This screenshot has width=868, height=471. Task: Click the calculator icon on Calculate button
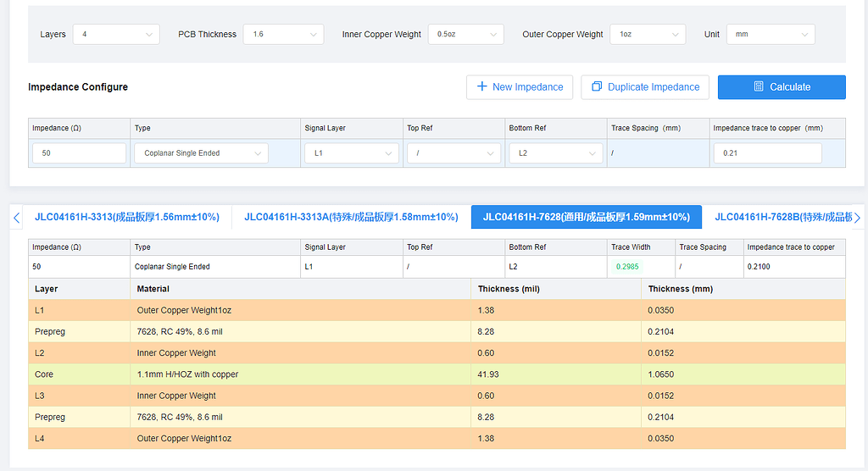tap(759, 87)
